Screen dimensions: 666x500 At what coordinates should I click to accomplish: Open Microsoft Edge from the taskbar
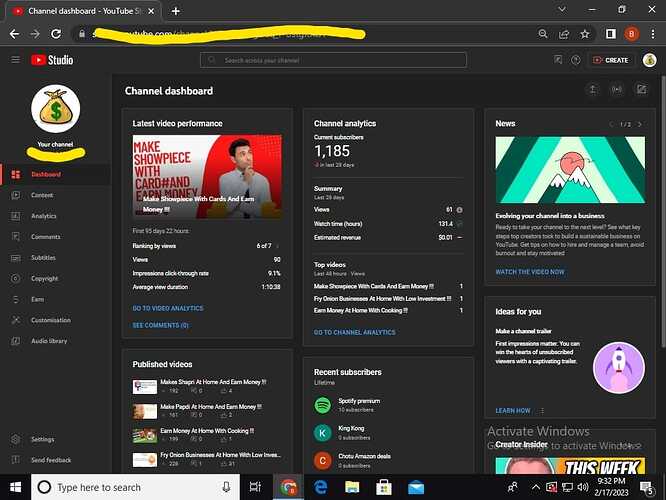coord(321,487)
